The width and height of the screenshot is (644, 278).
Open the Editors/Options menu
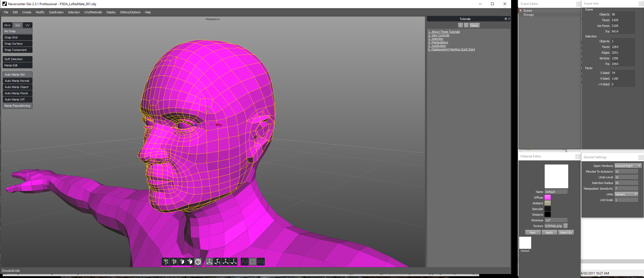point(130,12)
